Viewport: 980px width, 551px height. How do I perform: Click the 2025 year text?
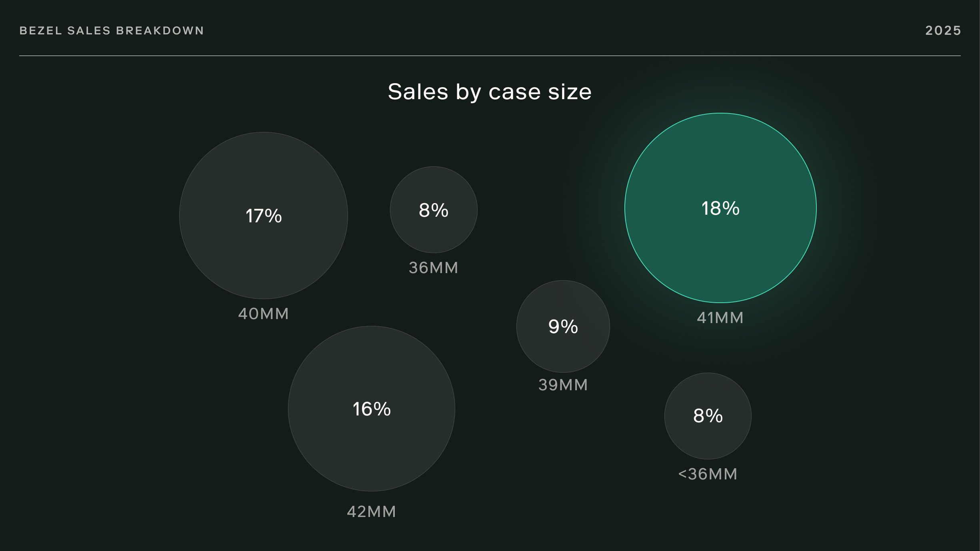tap(943, 31)
